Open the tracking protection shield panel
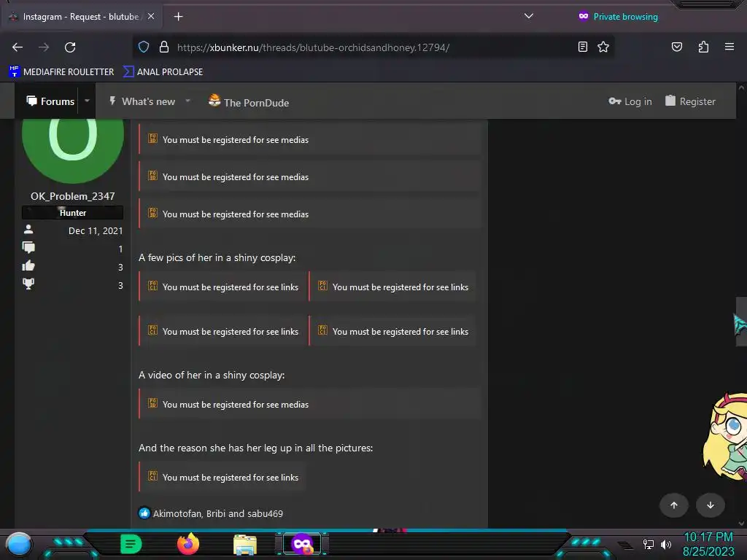Viewport: 747px width, 560px height. [x=144, y=47]
